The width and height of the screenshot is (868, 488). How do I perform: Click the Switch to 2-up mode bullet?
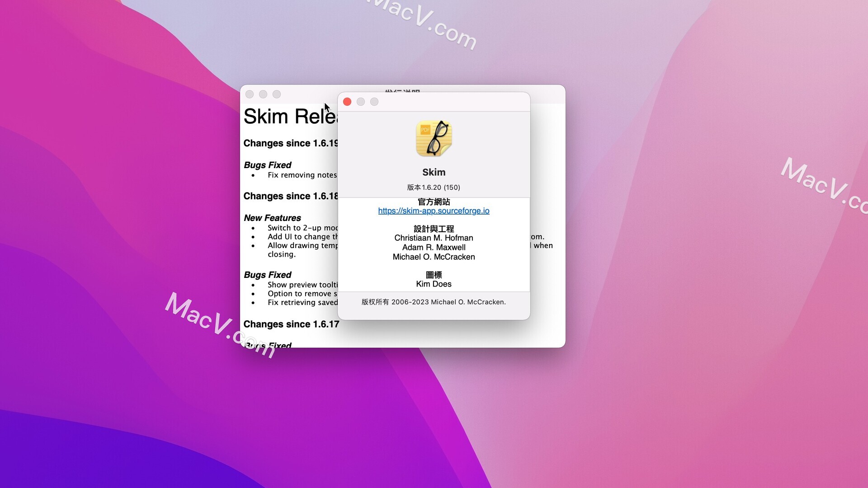point(302,228)
